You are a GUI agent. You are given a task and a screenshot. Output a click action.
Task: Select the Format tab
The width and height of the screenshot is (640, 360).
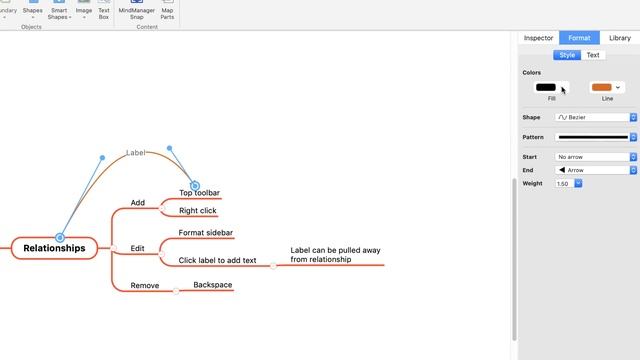579,38
